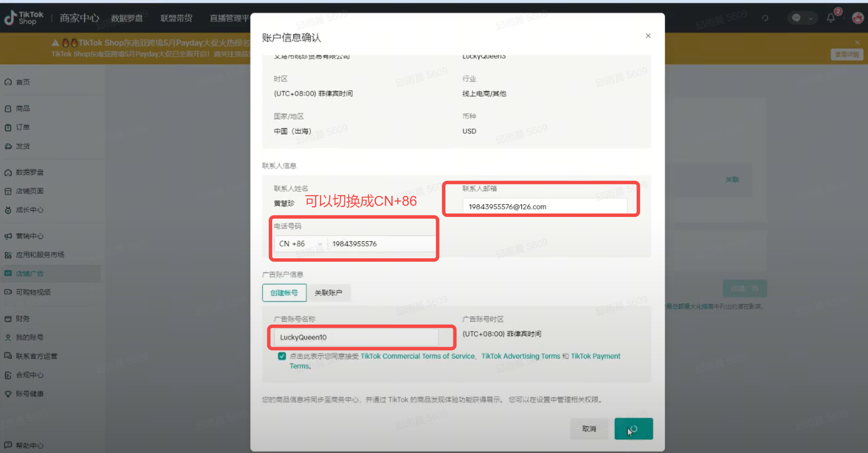Screen dimensions: 868x453
Task: Click the notification bell icon
Action: point(830,18)
